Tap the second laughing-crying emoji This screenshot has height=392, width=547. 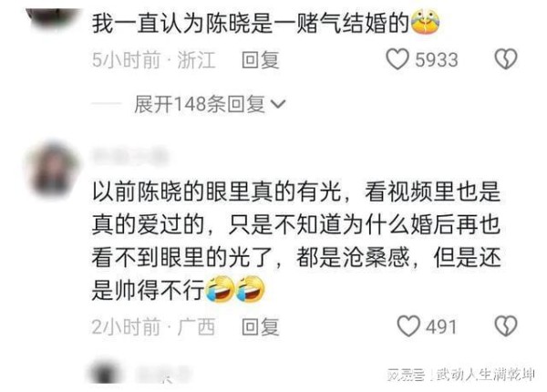tap(251, 289)
